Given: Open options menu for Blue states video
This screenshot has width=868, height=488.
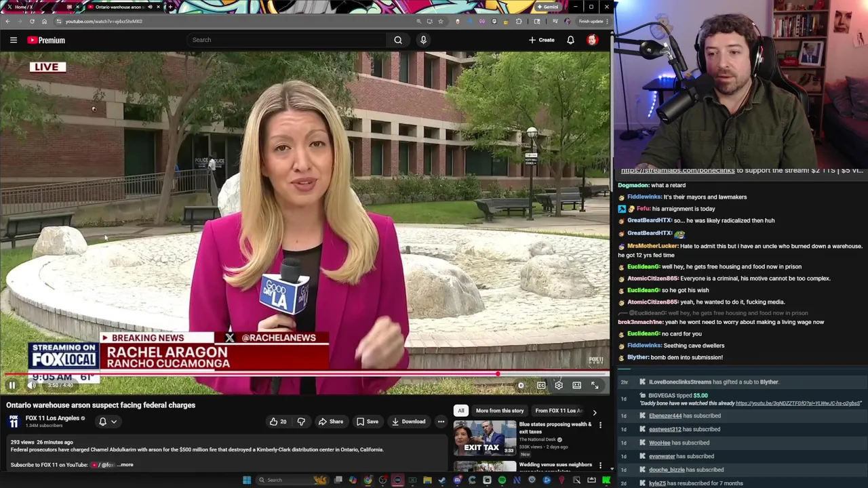Looking at the screenshot, I should click(600, 425).
